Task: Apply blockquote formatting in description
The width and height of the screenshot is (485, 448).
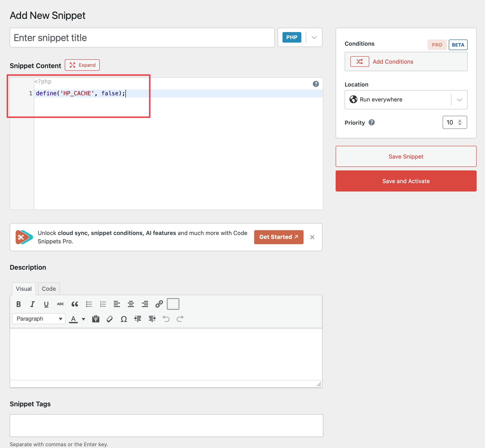Action: click(75, 304)
